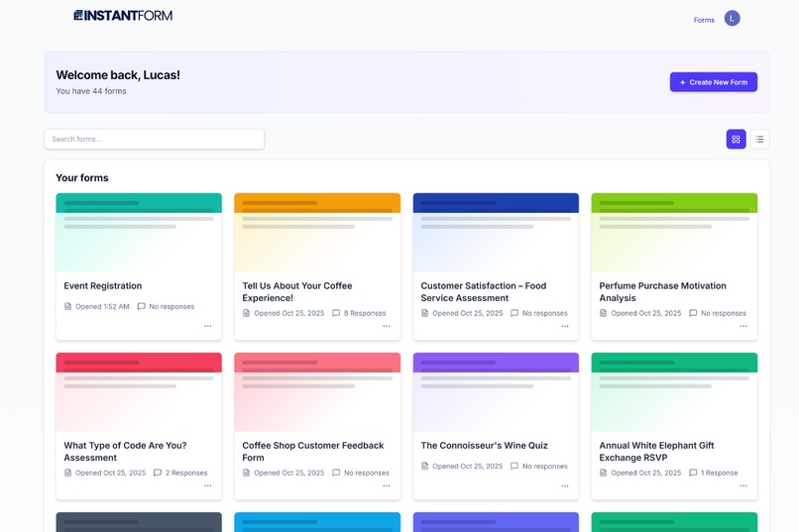
Task: Click the 8 Responses comment icon
Action: click(336, 313)
